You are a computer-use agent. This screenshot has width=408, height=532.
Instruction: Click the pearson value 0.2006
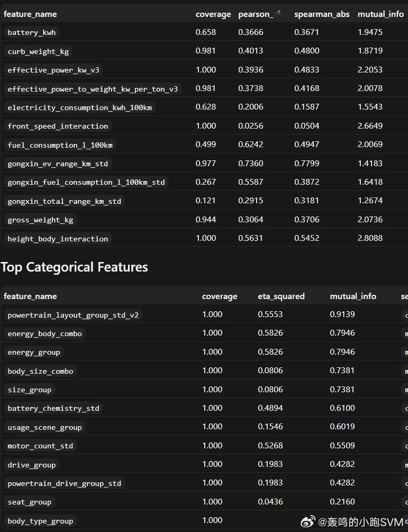click(x=251, y=107)
